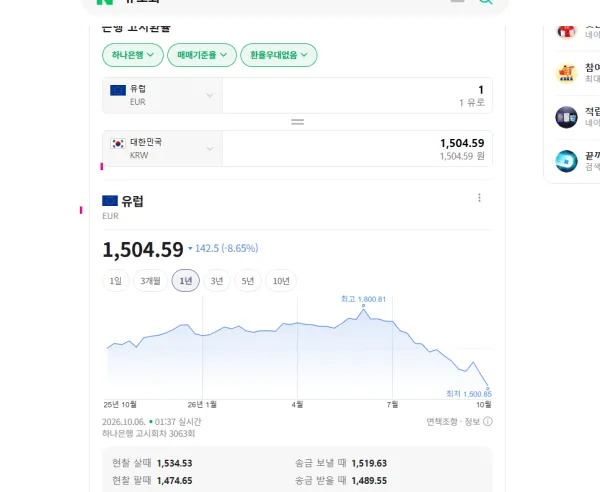Open the red gift sidebar item icon
This screenshot has height=492, width=600.
pyautogui.click(x=566, y=31)
